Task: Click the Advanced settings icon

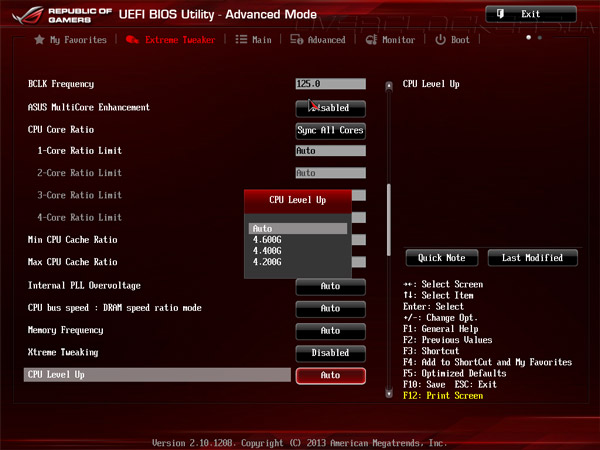Action: point(297,39)
